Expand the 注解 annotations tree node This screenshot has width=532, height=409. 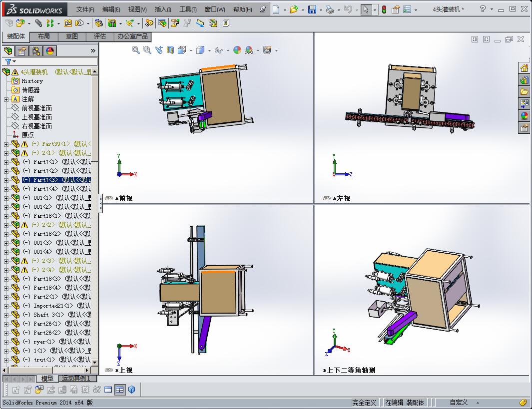coord(6,99)
